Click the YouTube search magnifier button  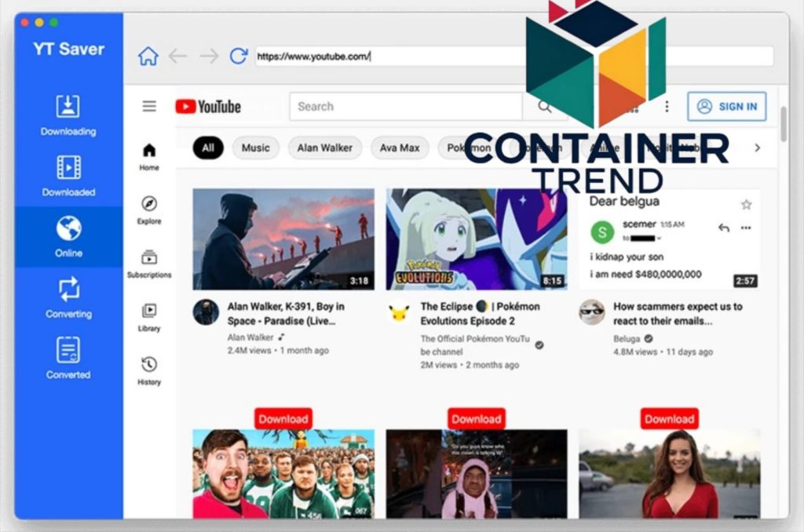(x=544, y=107)
